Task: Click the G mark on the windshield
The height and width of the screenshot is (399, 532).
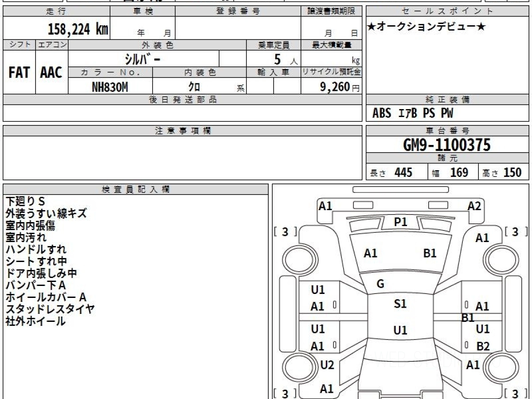Action: click(x=380, y=284)
